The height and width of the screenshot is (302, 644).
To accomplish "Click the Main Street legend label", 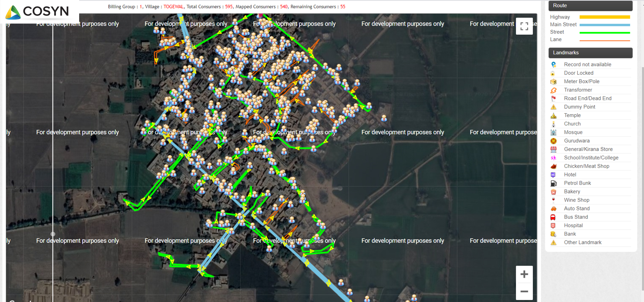I will 563,24.
